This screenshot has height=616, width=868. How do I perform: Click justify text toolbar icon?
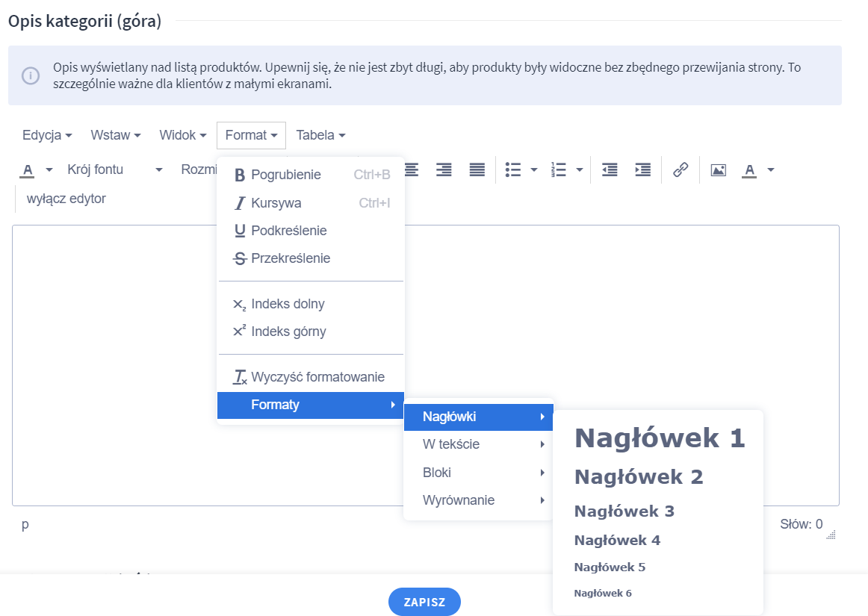[x=477, y=170]
